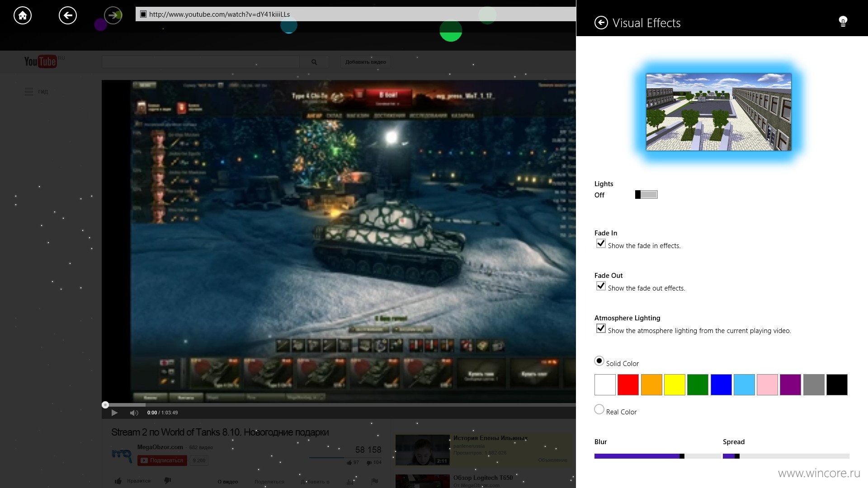Viewport: 868px width, 488px height.
Task: Pick the black color swatch
Action: tap(837, 385)
